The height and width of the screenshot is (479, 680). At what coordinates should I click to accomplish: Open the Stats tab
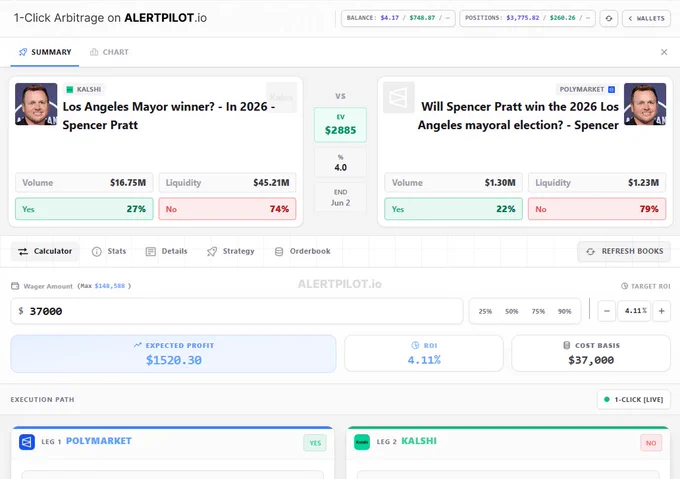click(109, 251)
